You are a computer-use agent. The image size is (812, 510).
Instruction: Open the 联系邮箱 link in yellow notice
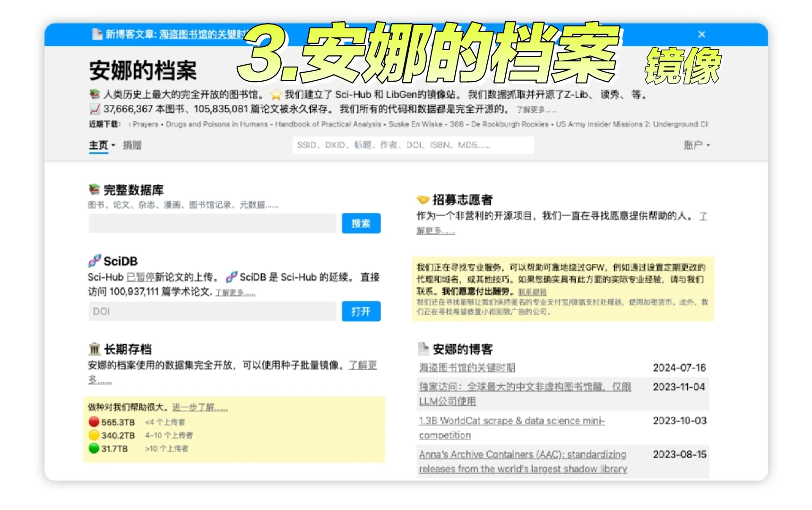click(532, 292)
